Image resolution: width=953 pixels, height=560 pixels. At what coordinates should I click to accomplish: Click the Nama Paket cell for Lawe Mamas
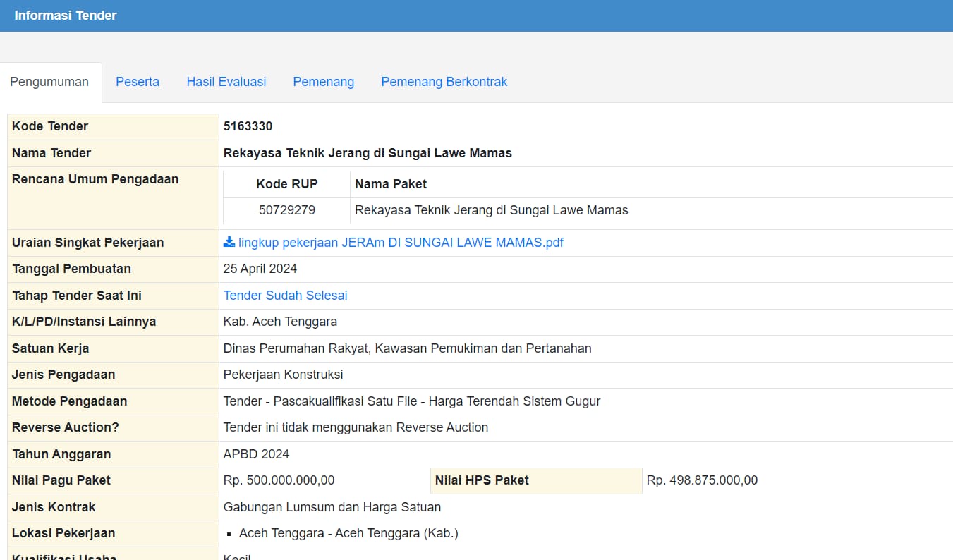click(x=492, y=210)
